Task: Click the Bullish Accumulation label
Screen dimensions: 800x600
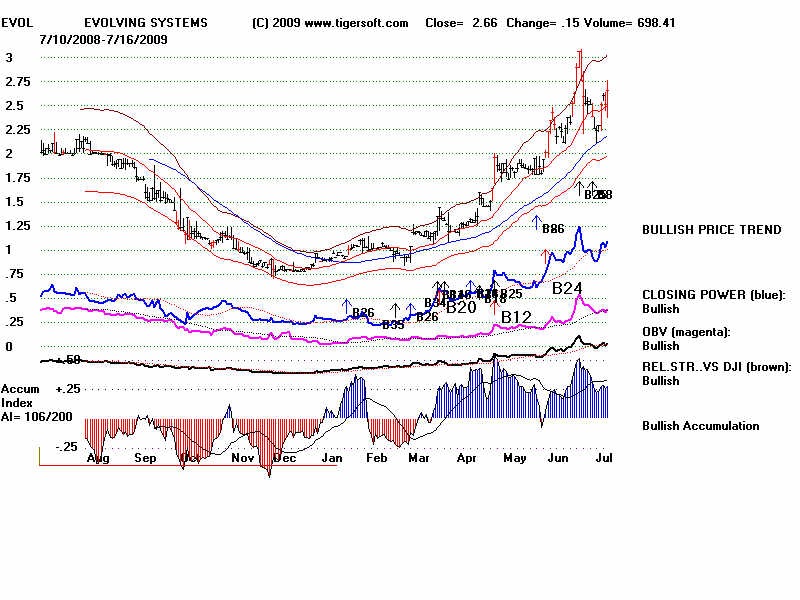Action: click(700, 426)
